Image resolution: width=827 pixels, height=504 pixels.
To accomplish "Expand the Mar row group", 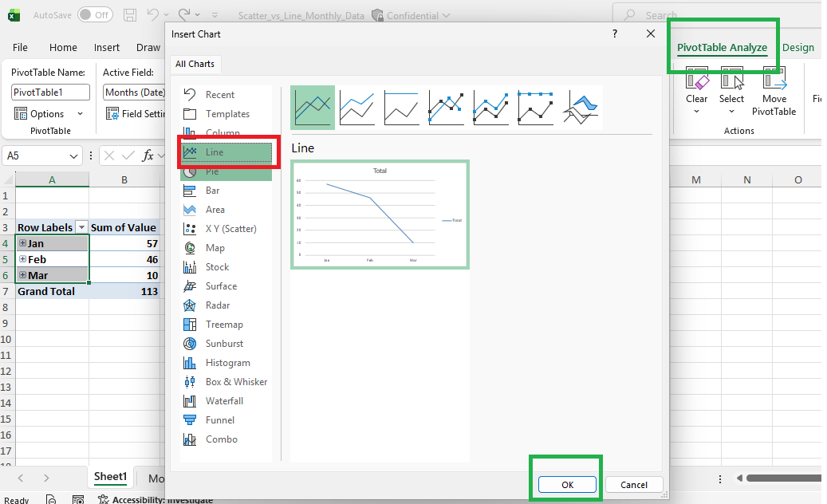I will pos(22,274).
